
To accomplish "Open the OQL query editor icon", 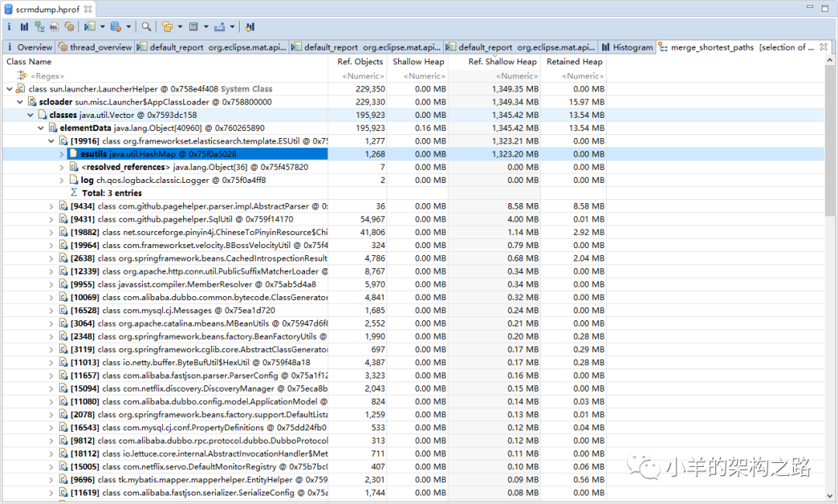I will coord(54,26).
